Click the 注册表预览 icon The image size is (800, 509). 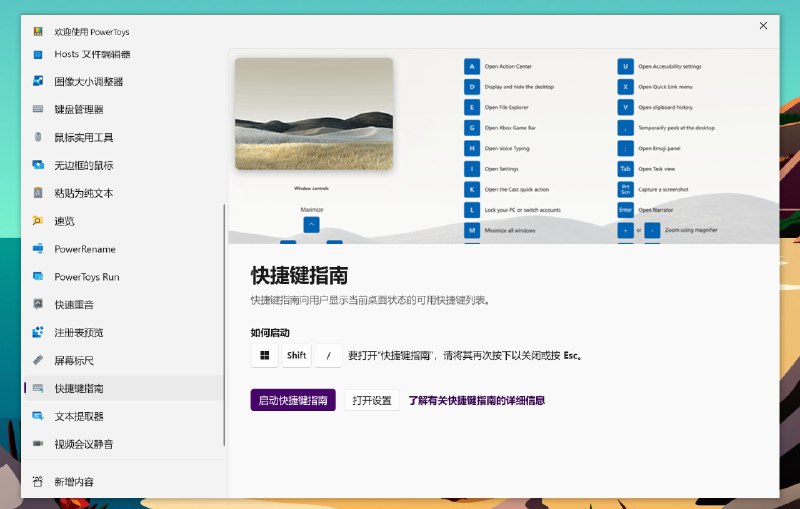(38, 332)
